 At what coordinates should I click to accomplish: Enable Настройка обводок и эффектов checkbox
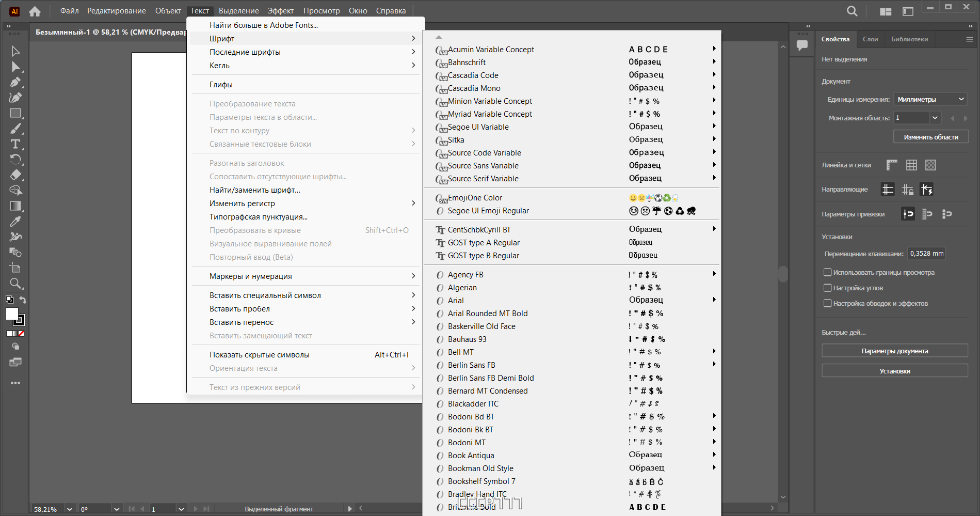828,303
